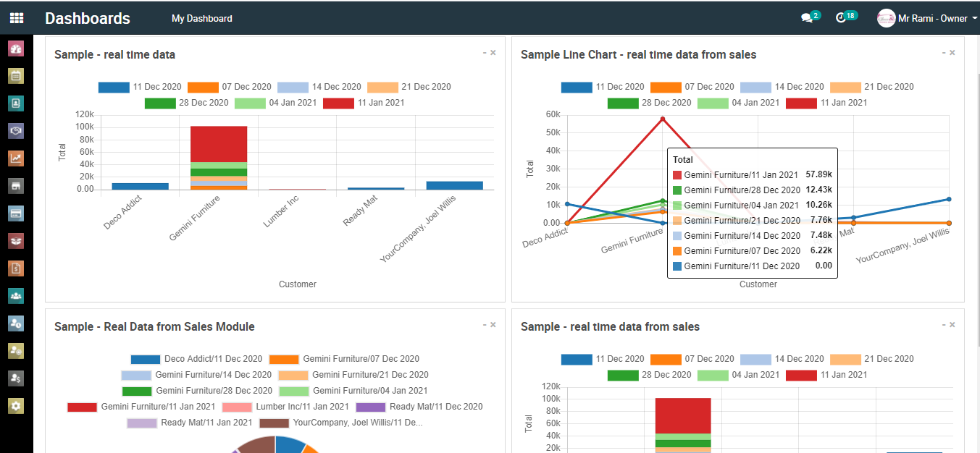Image resolution: width=980 pixels, height=453 pixels.
Task: Select the Contacts address book icon
Action: pyautogui.click(x=16, y=103)
